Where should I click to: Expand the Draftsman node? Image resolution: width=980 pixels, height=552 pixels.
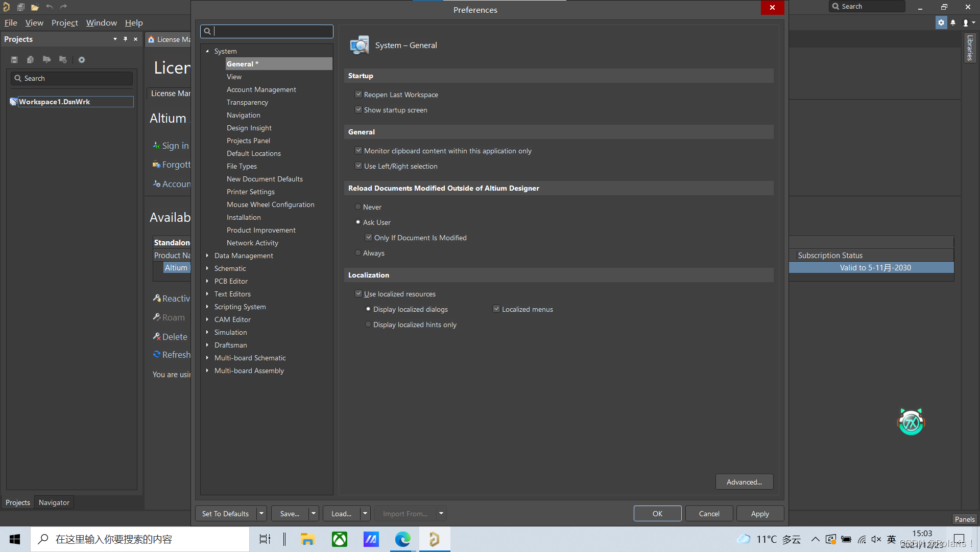tap(207, 345)
